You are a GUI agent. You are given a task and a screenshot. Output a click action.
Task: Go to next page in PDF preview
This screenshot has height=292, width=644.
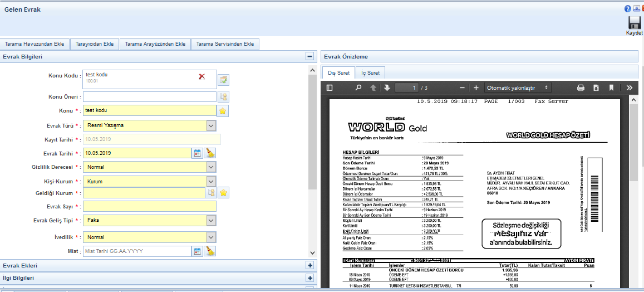pos(387,88)
